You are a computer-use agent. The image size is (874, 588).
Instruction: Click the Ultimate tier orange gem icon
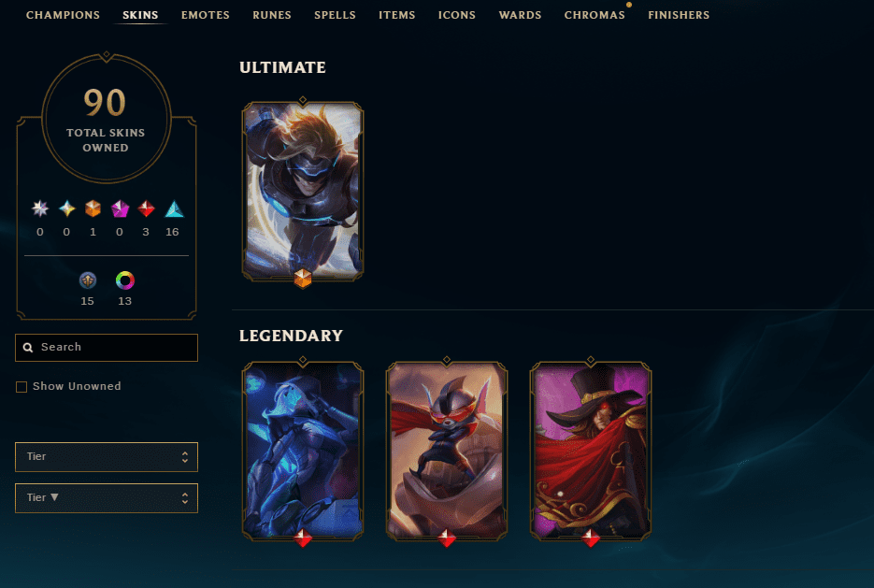point(93,208)
